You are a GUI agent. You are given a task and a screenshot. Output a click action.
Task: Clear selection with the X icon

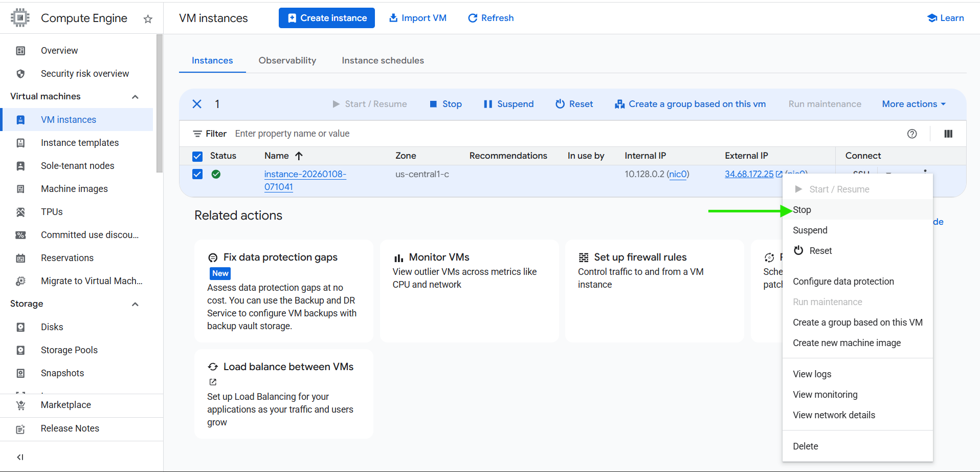coord(197,104)
